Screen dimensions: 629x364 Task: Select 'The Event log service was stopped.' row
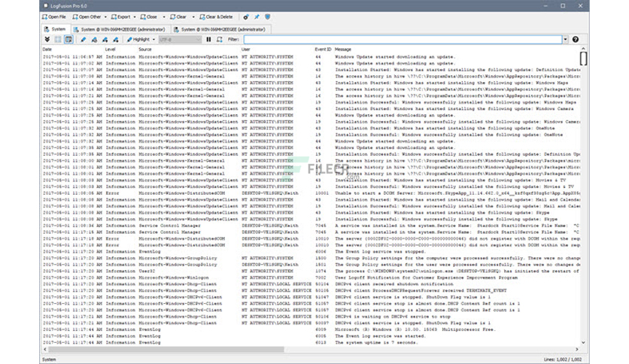311,252
